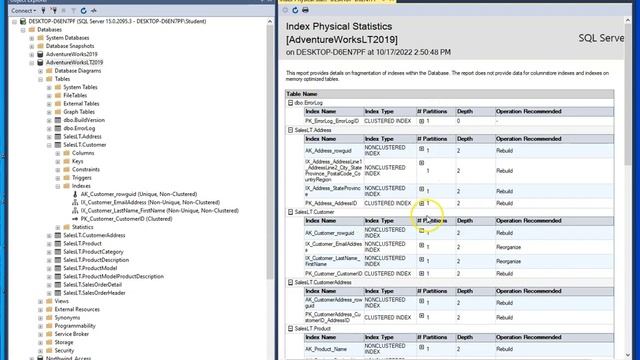Click the AK_Customer_rowguid unique index icon
This screenshot has height=360, width=640.
(75, 194)
